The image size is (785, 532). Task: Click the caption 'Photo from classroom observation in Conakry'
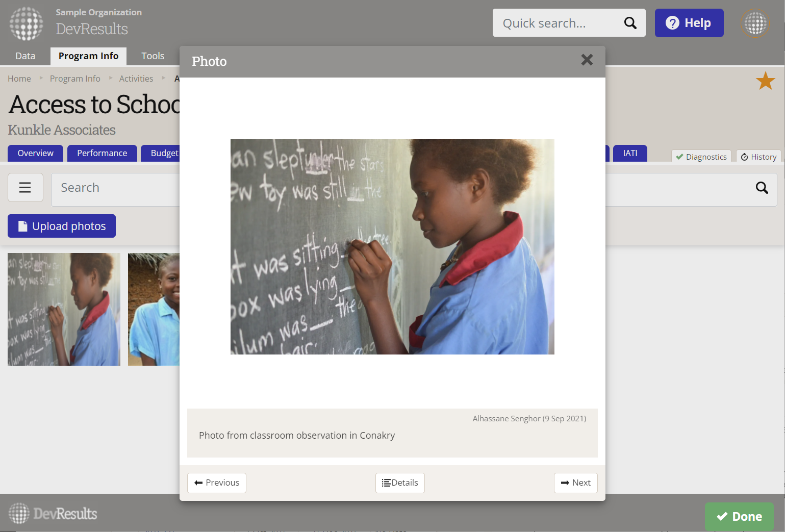coord(297,435)
